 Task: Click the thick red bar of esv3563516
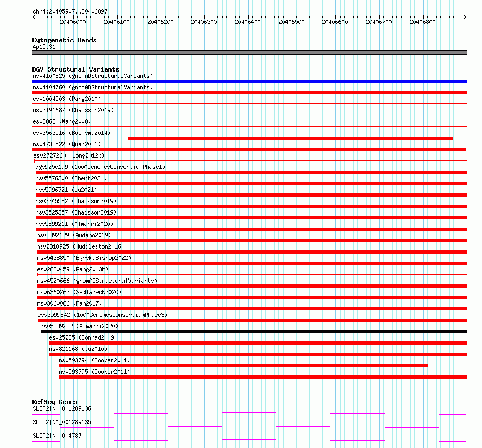coord(291,138)
